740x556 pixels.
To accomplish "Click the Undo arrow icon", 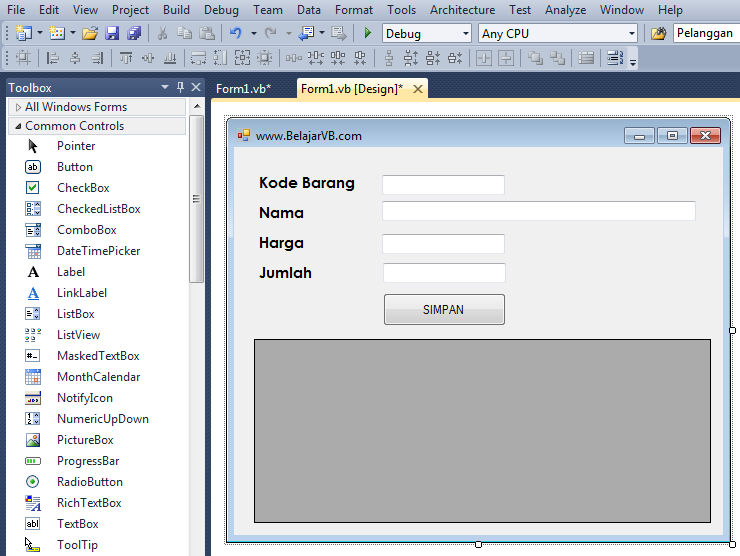I will click(x=235, y=33).
